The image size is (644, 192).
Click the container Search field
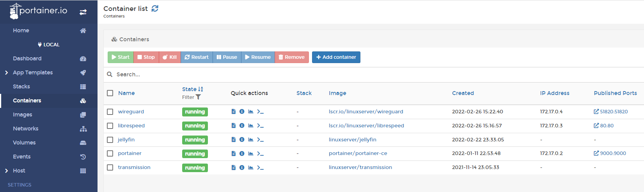point(374,74)
